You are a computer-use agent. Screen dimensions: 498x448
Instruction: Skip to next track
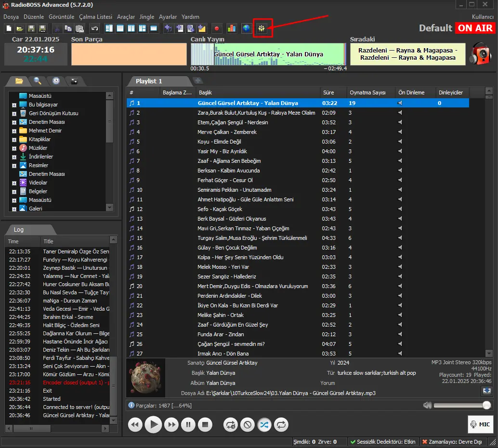(171, 424)
